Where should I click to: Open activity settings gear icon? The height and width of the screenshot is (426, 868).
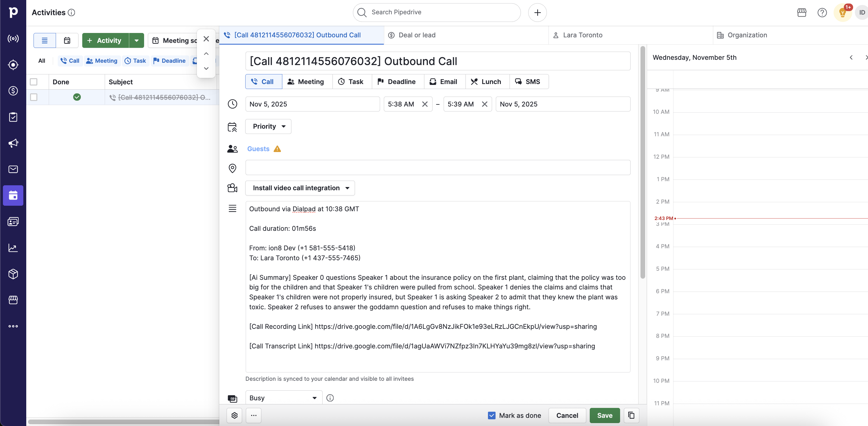pos(234,415)
